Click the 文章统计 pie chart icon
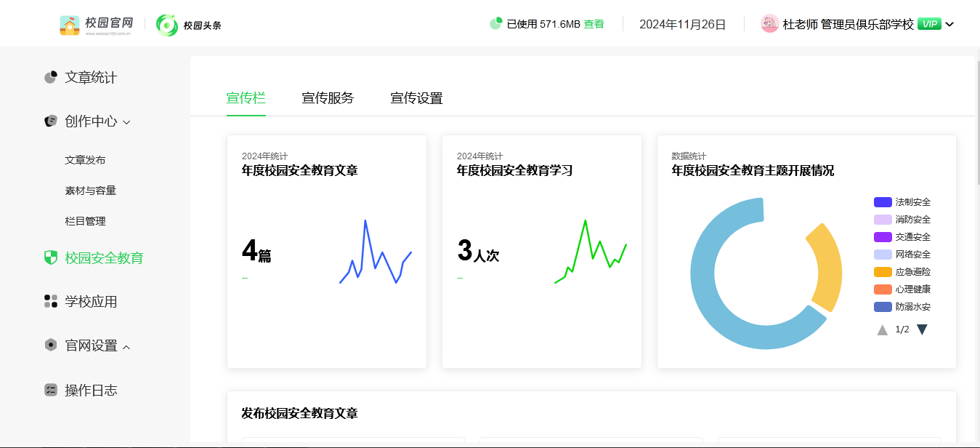 [51, 78]
